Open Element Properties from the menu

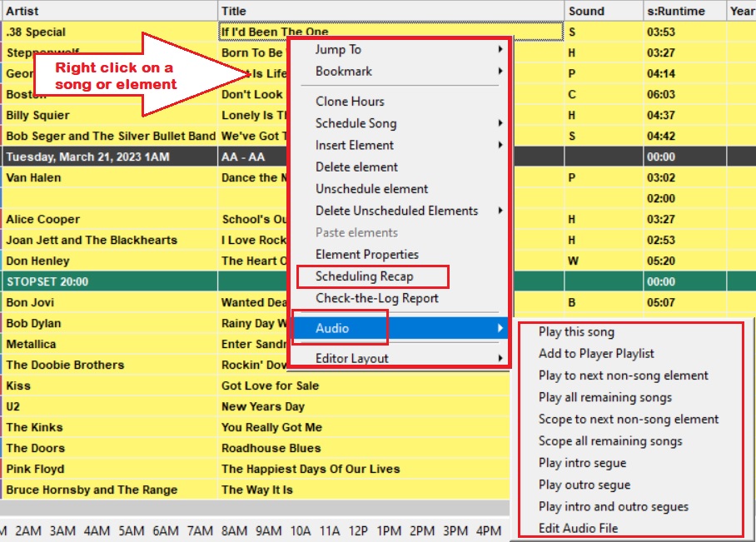(366, 254)
